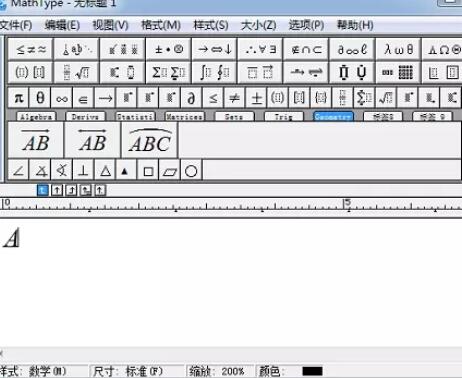Screen dimensions: 462x378
Task: Insert the partial derivative symbol from small bar
Action: click(x=191, y=98)
